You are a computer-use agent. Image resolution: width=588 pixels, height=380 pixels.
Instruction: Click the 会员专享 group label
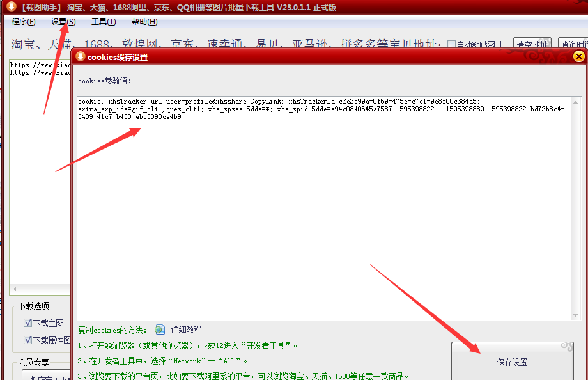tap(34, 362)
